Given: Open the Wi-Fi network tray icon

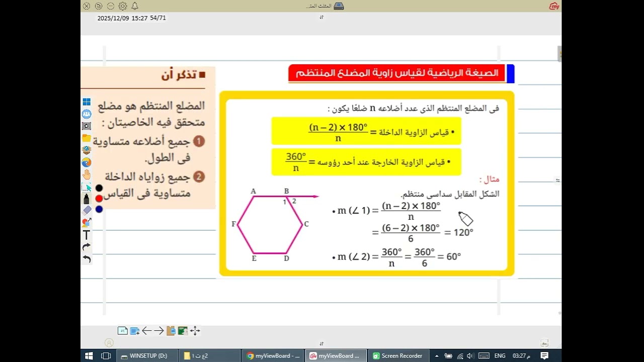Looking at the screenshot, I should coord(459,355).
